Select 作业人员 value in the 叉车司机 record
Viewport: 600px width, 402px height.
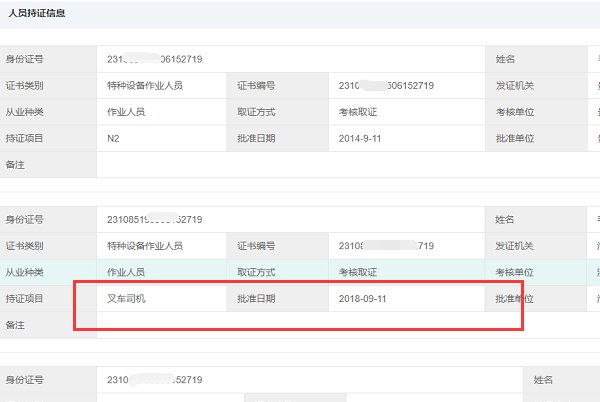(x=126, y=272)
